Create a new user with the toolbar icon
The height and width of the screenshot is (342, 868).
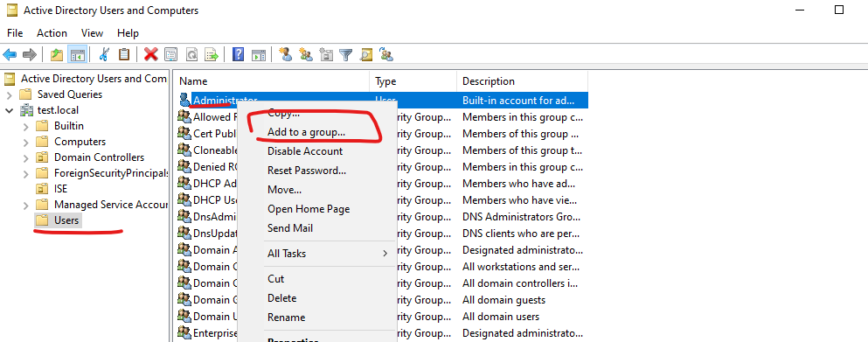click(x=286, y=54)
